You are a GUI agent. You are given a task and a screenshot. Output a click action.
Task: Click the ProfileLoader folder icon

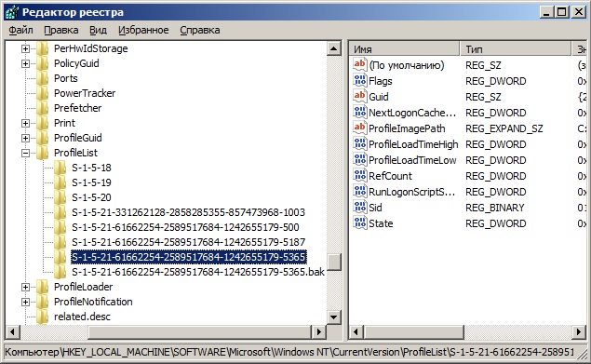click(43, 287)
